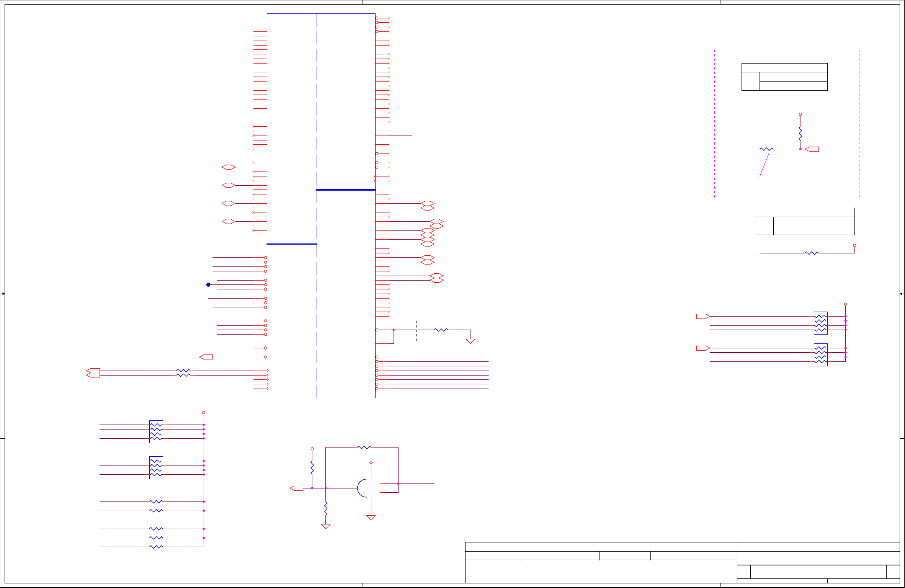Click the port symbol inside the magenta dashed box
Image resolution: width=905 pixels, height=588 pixels.
[x=812, y=149]
